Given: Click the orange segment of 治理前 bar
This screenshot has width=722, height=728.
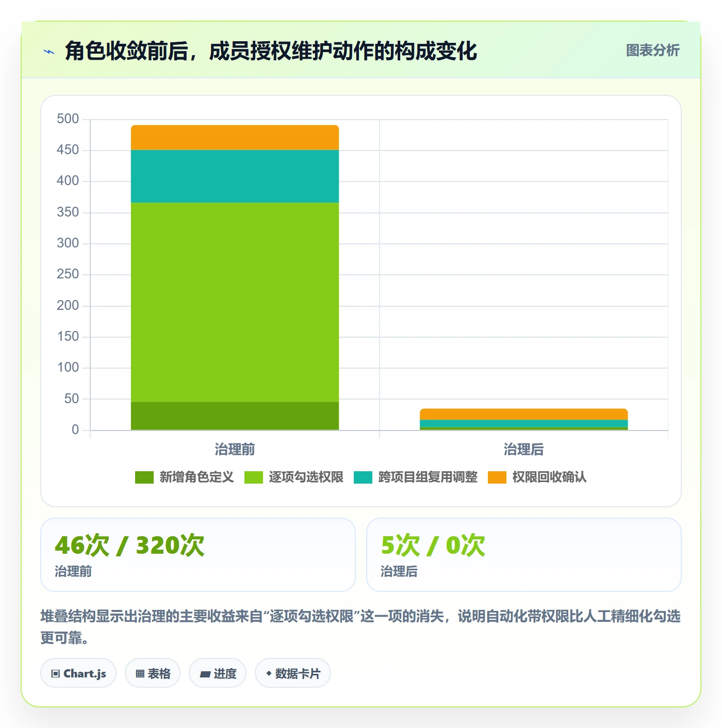Looking at the screenshot, I should click(x=235, y=138).
